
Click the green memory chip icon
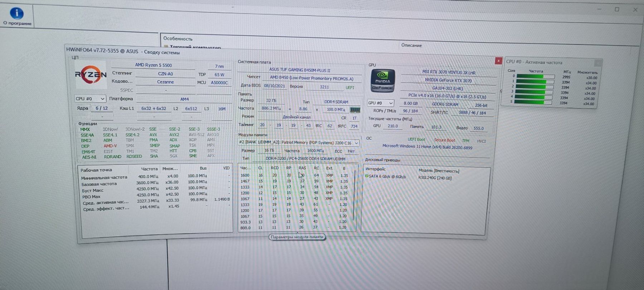coord(355,110)
